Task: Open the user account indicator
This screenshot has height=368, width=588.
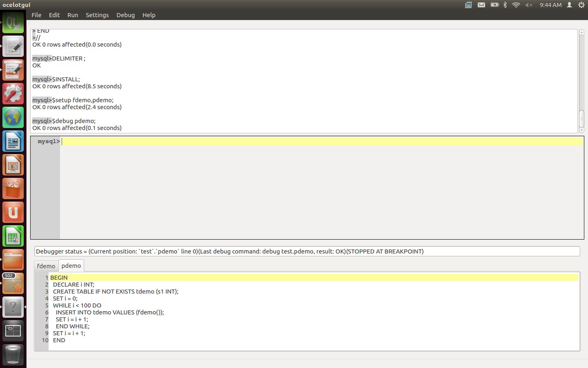Action: click(x=569, y=5)
